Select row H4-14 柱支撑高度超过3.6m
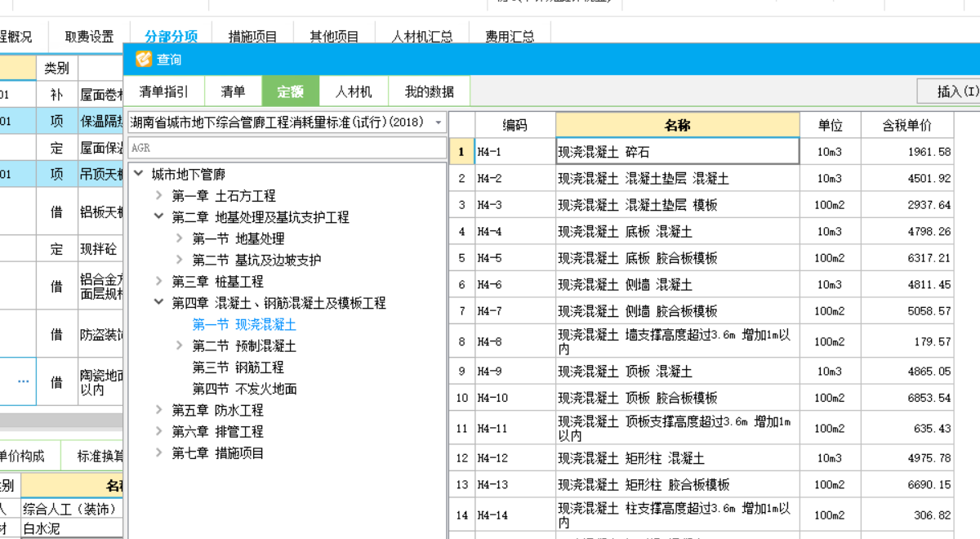This screenshot has width=980, height=539. (x=702, y=514)
